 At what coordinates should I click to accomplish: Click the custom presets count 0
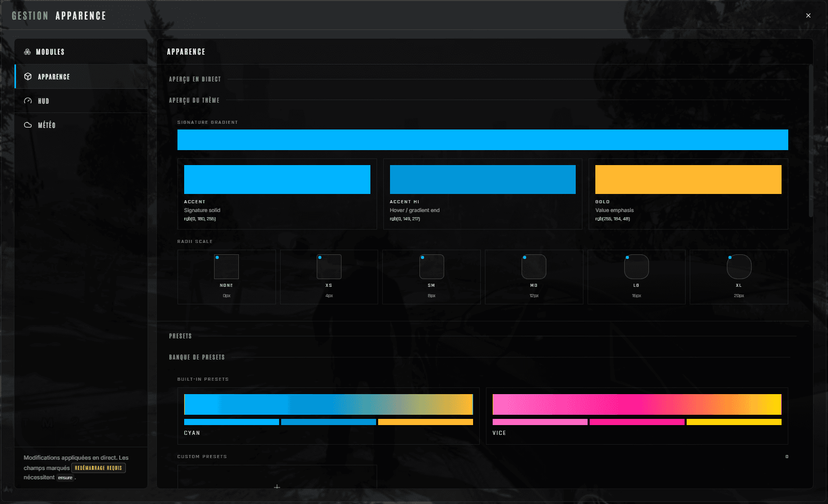tap(787, 457)
